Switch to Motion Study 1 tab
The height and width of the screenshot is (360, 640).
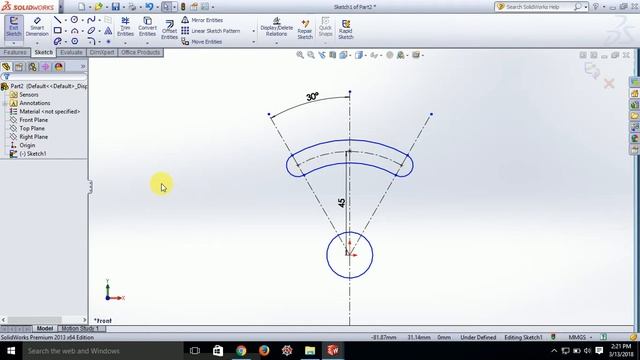(x=80, y=329)
